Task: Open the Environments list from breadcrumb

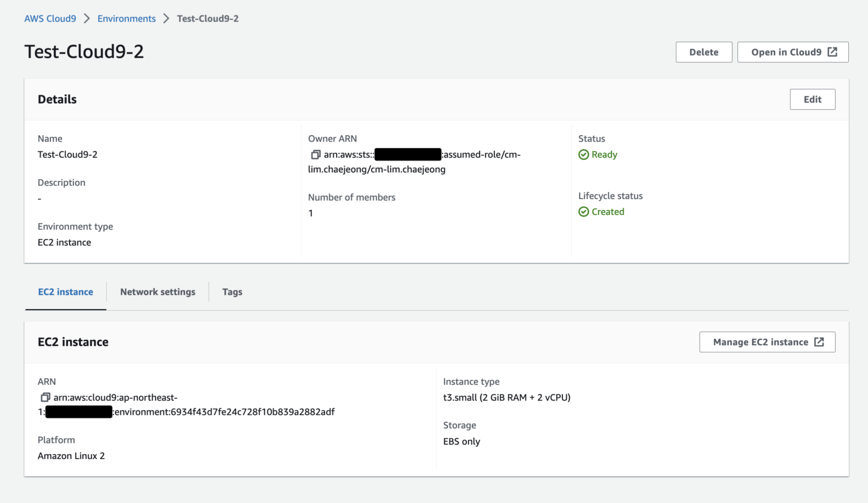Action: pos(127,18)
